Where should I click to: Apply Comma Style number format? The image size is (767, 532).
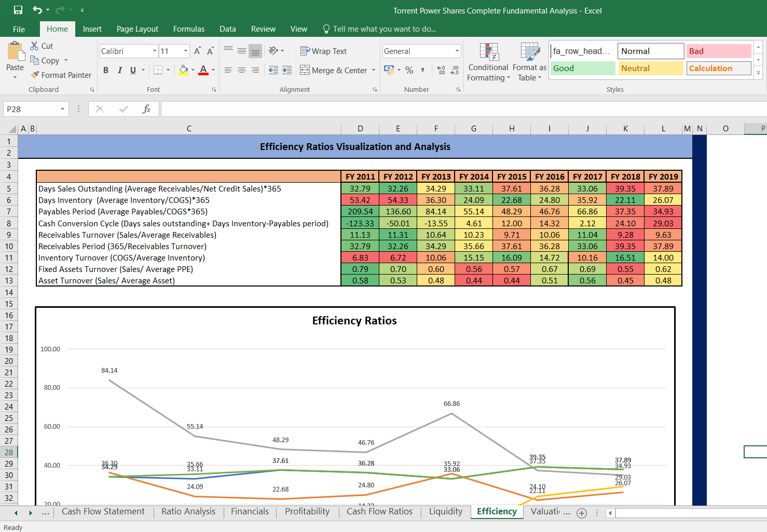coord(423,70)
